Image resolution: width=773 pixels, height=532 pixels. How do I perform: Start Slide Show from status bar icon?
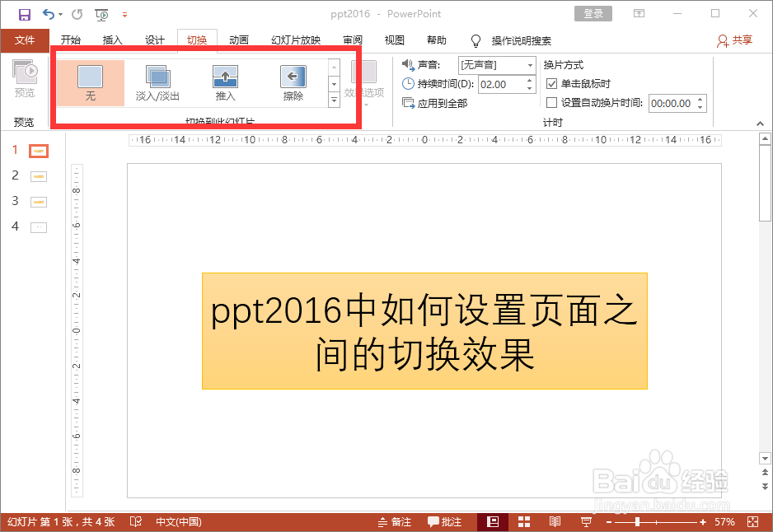pyautogui.click(x=586, y=521)
